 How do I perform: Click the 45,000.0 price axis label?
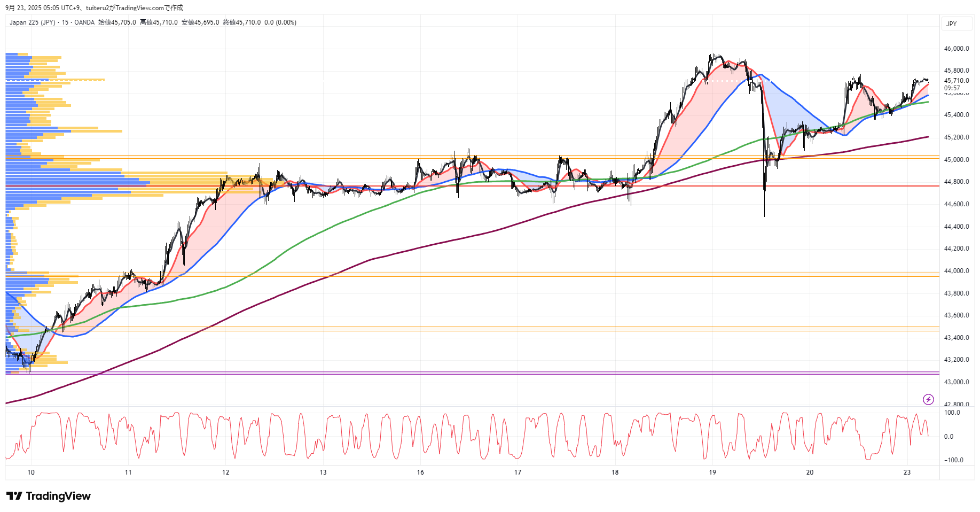tap(957, 160)
